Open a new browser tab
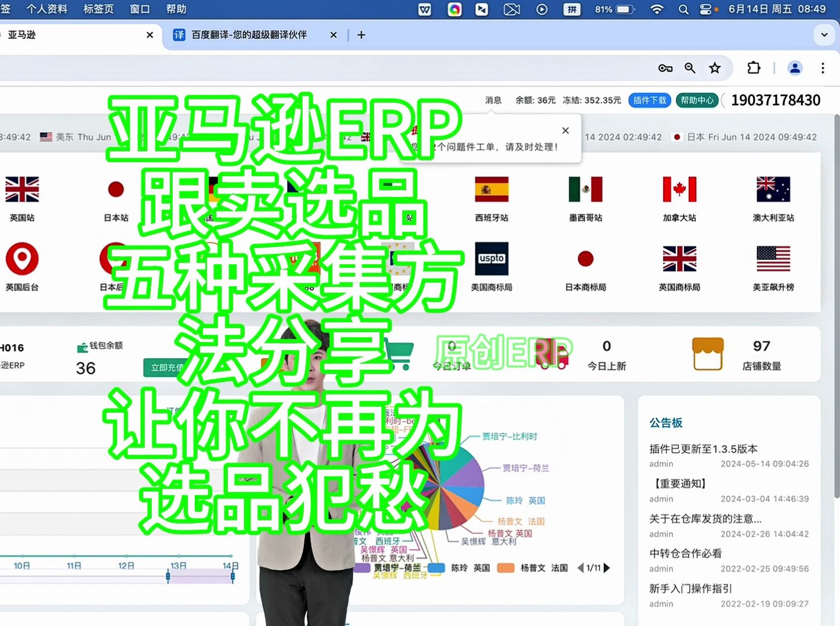840x626 pixels. pos(361,35)
